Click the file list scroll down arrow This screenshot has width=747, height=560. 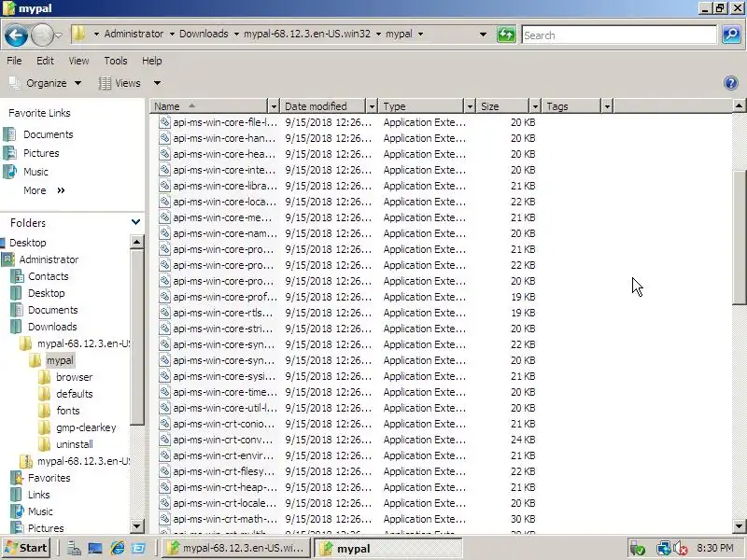coord(740,525)
